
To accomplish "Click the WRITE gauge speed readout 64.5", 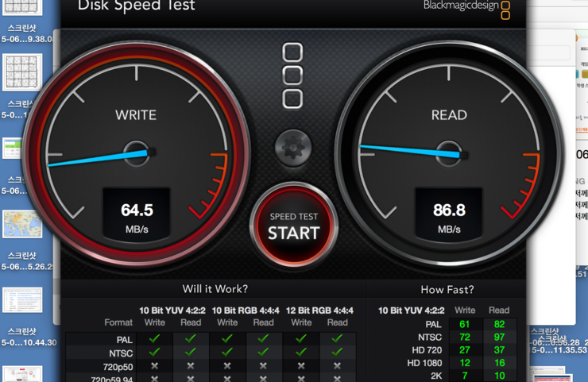I will (x=137, y=210).
